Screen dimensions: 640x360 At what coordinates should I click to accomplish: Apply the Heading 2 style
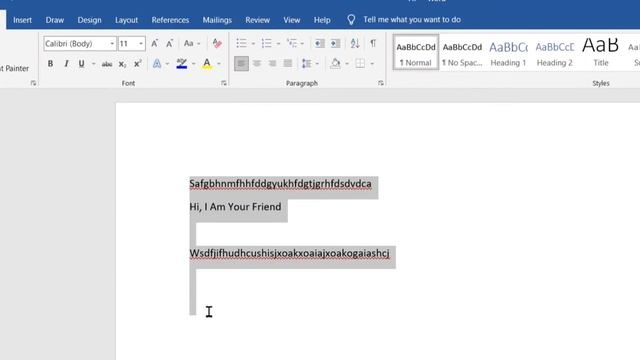click(554, 52)
